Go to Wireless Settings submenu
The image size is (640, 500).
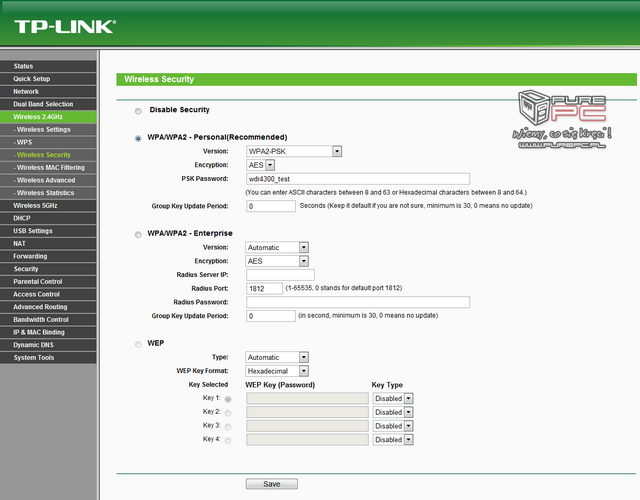coord(48,129)
